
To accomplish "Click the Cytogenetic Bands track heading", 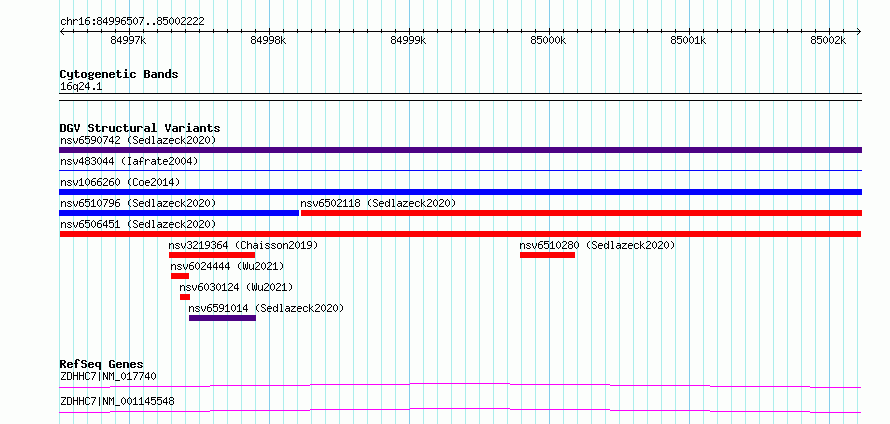I will pos(119,74).
